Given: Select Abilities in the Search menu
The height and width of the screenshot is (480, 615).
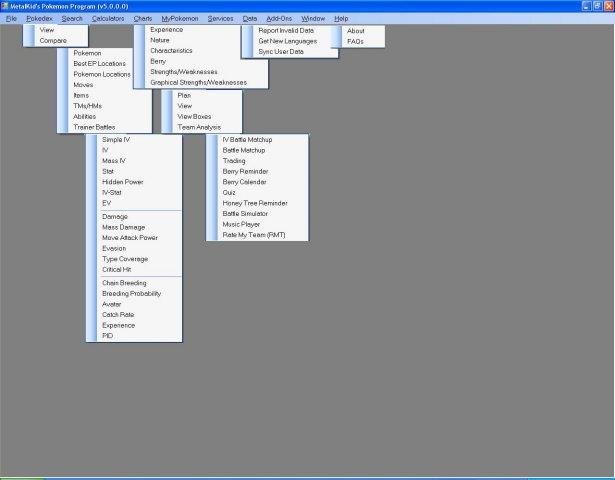Looking at the screenshot, I should [x=84, y=116].
